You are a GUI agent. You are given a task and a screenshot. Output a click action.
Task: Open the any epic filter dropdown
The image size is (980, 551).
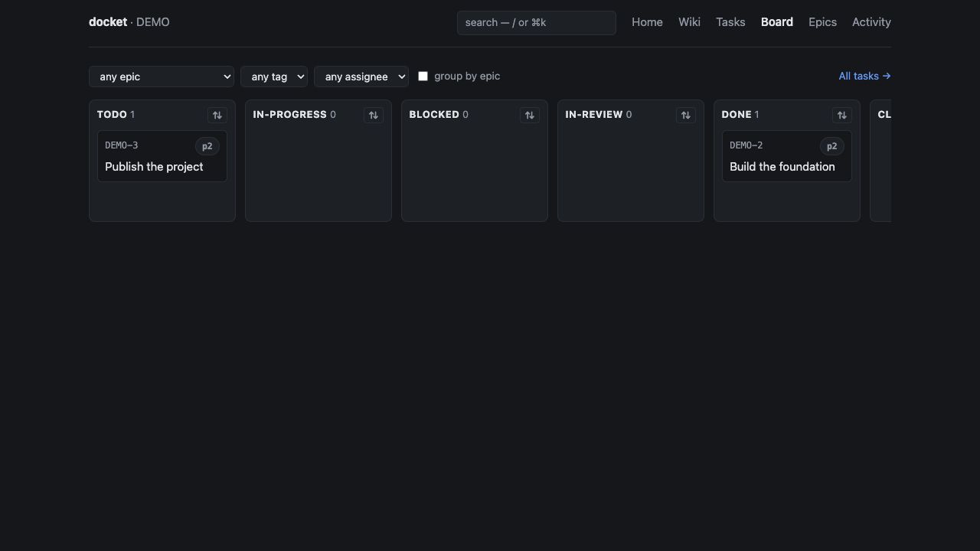tap(162, 77)
